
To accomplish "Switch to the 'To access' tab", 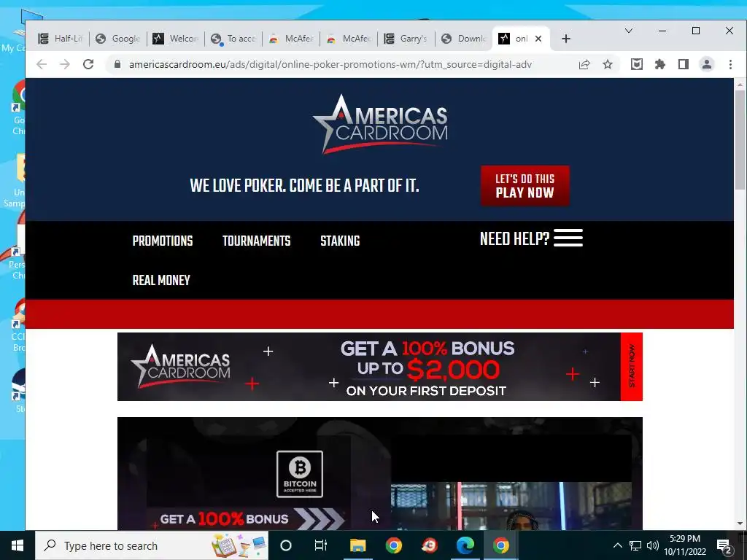I will 233,39.
